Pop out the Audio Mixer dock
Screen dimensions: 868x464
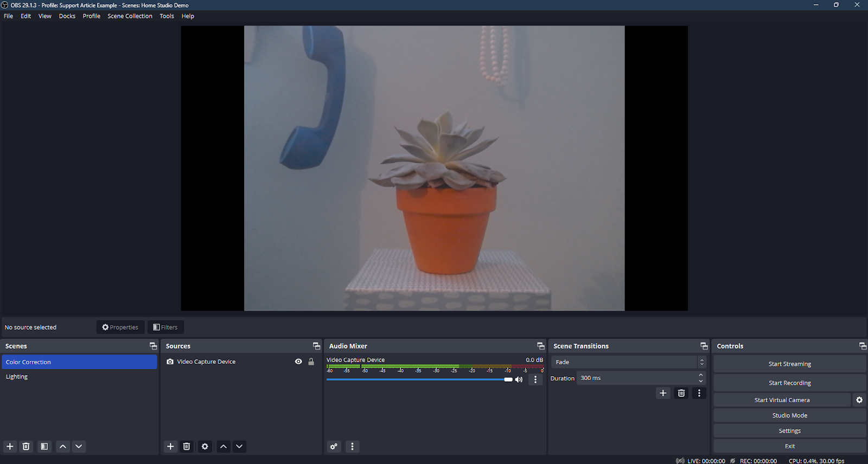point(540,346)
